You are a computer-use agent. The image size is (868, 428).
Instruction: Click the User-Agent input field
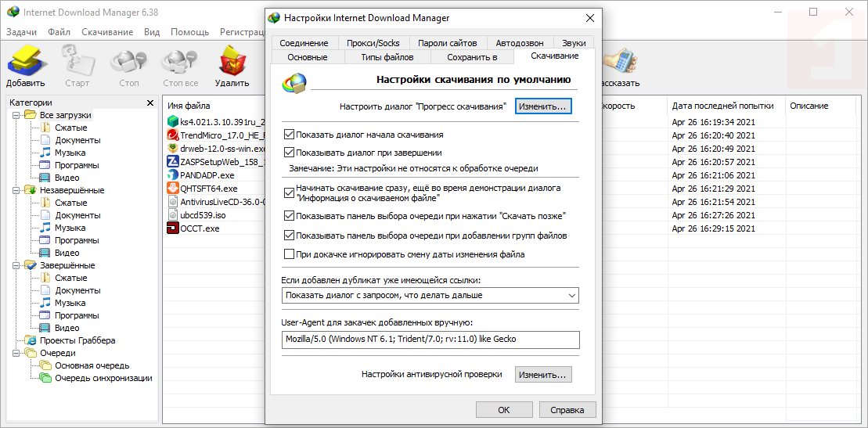(430, 339)
